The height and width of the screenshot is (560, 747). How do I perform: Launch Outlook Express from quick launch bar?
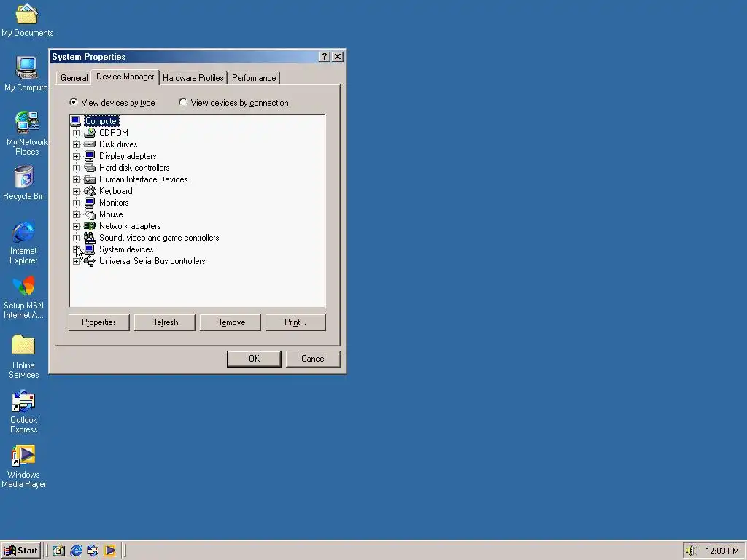[93, 551]
